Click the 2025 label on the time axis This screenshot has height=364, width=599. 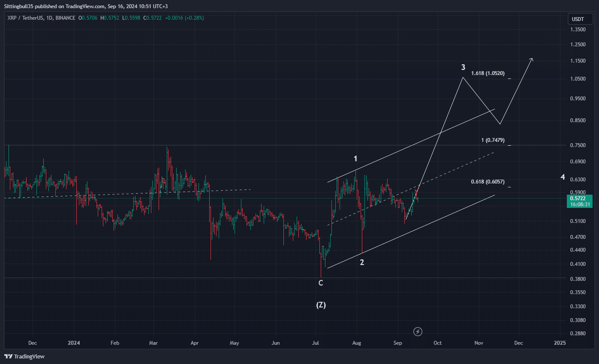point(560,343)
